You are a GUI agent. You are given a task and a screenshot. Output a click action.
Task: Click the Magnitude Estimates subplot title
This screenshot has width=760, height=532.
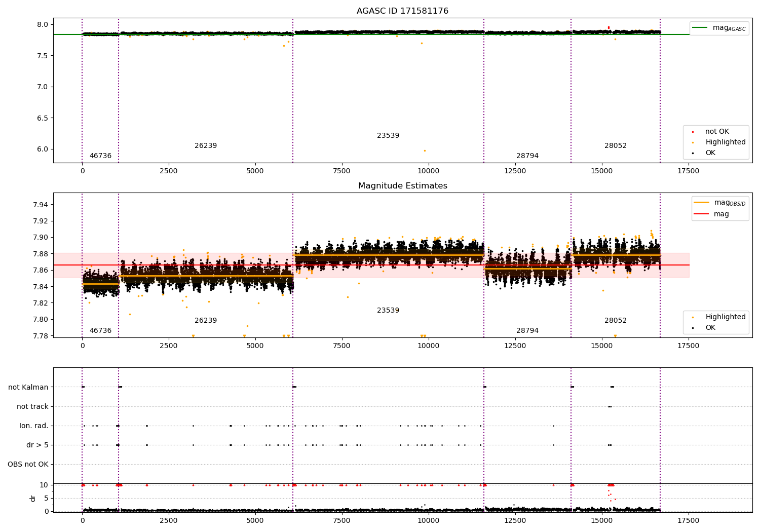pos(402,186)
